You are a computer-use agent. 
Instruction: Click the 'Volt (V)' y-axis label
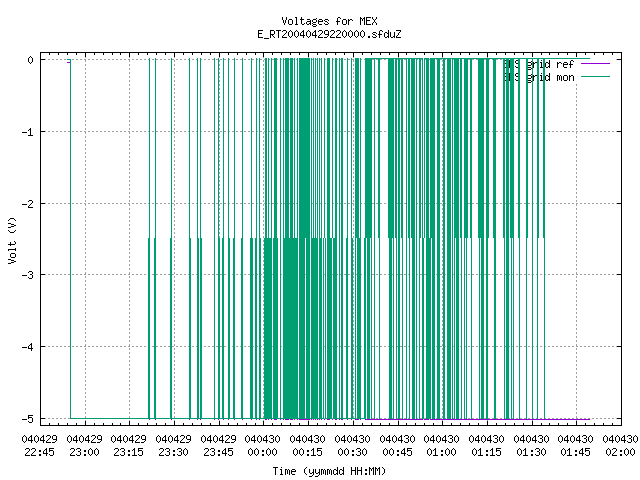pos(12,240)
